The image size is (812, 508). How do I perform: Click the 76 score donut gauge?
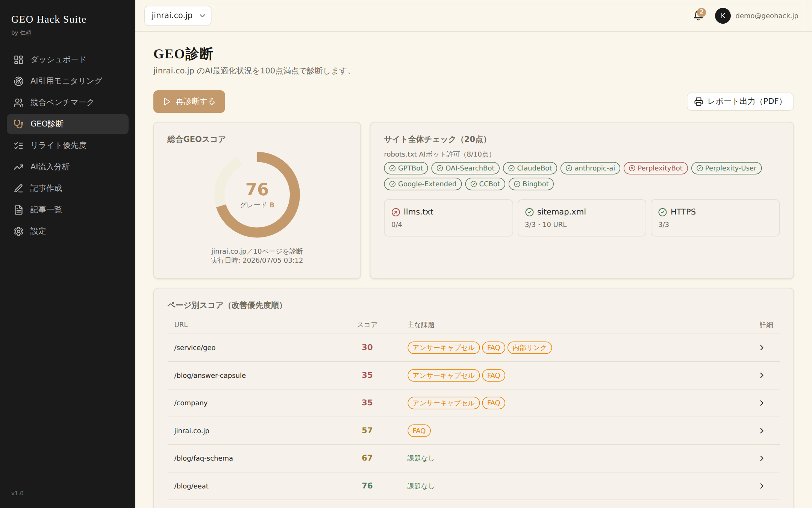pyautogui.click(x=257, y=195)
